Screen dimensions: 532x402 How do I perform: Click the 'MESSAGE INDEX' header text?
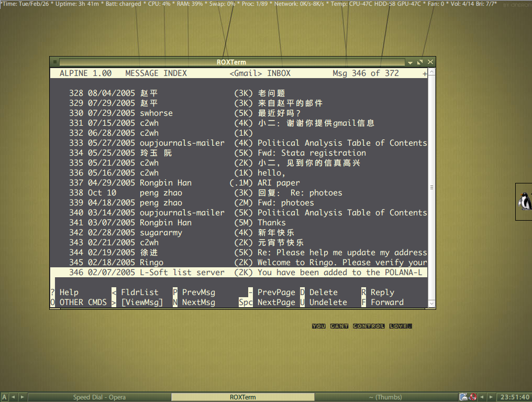click(156, 73)
